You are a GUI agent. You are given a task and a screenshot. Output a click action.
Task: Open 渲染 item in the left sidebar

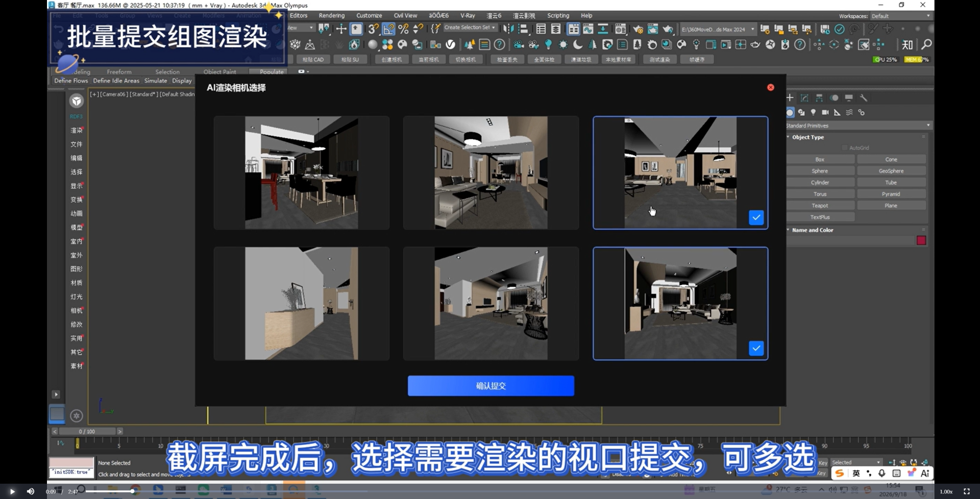coord(77,131)
